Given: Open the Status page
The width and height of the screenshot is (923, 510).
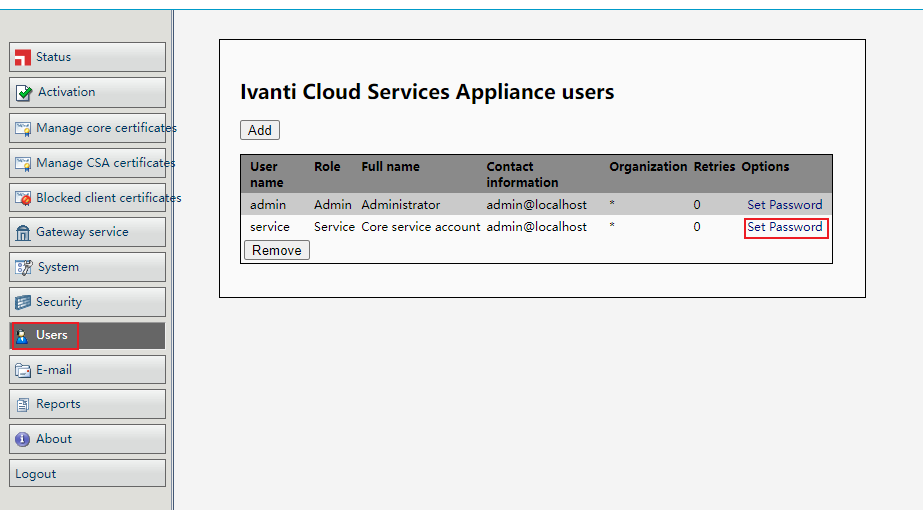Looking at the screenshot, I should (87, 57).
